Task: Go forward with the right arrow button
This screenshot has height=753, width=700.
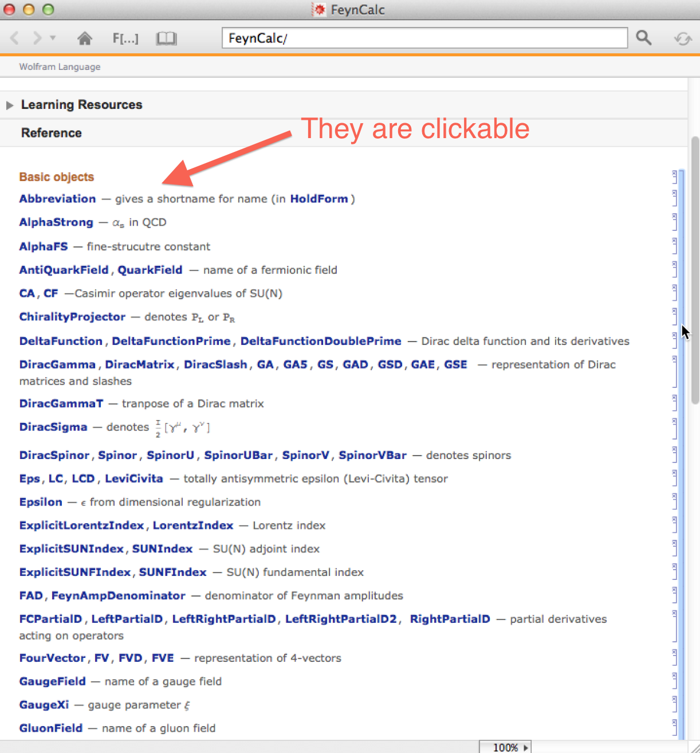Action: [x=37, y=38]
